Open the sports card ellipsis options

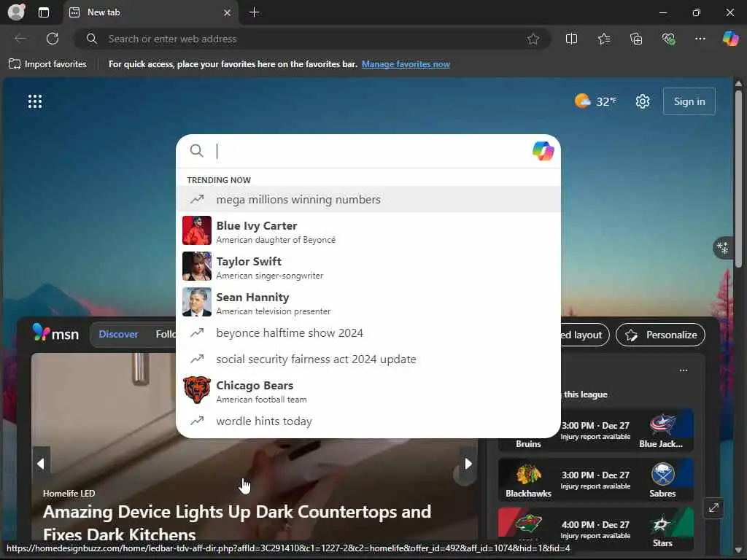[683, 370]
